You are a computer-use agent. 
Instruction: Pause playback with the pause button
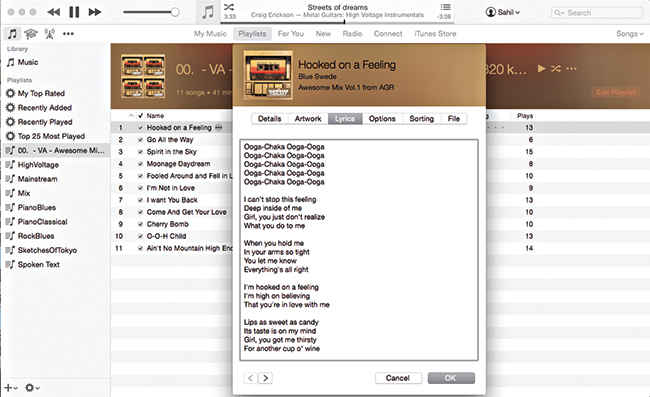click(74, 12)
